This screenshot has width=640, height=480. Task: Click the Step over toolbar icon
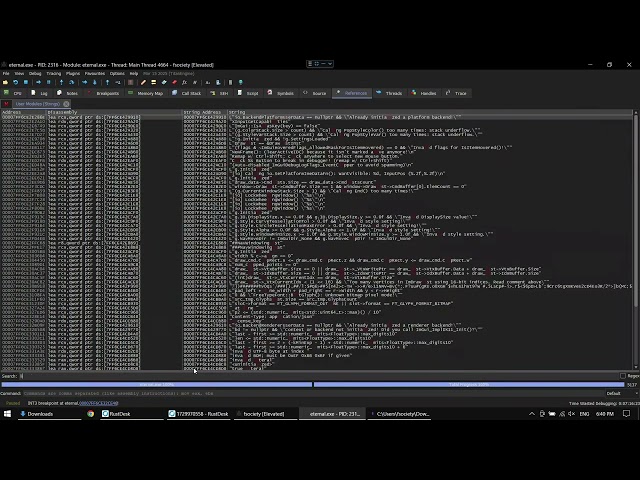71,82
